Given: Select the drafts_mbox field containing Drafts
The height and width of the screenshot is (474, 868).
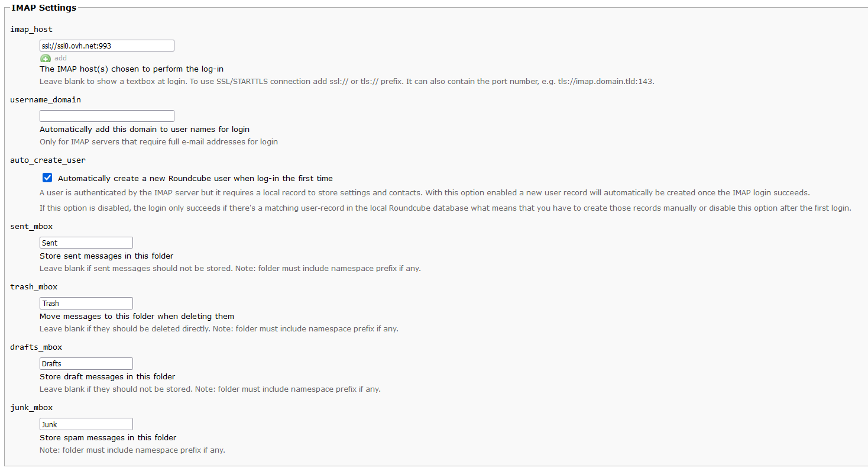Looking at the screenshot, I should click(x=86, y=363).
